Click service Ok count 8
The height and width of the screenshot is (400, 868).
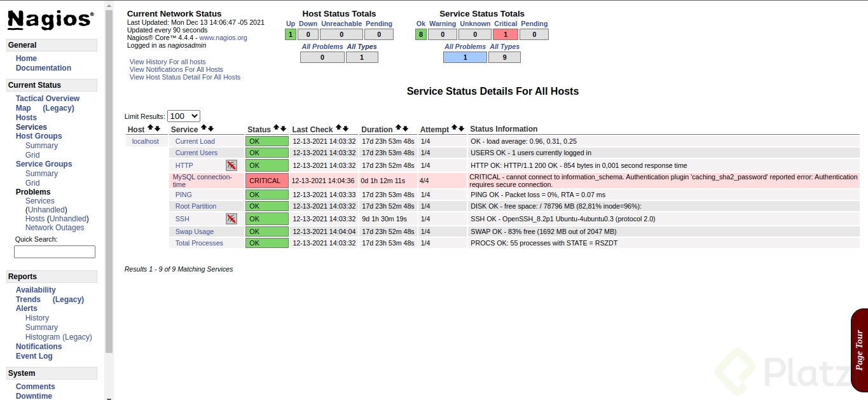tap(421, 35)
